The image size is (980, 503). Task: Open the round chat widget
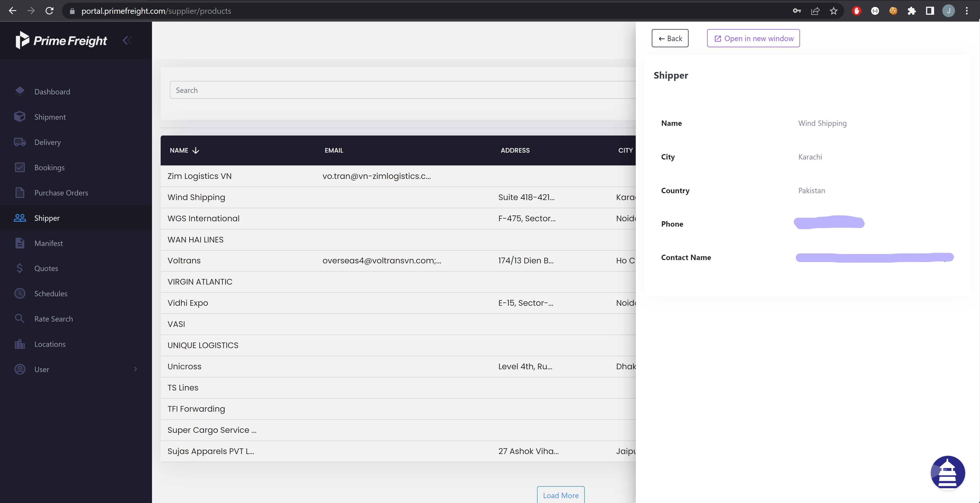[x=948, y=473]
